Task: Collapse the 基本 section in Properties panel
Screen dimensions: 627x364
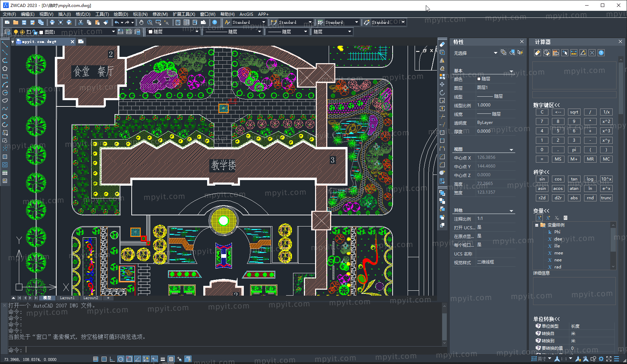Action: [x=511, y=71]
